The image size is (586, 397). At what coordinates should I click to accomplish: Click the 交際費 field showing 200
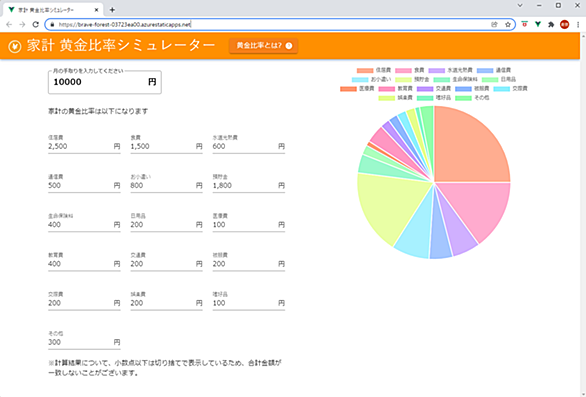[x=84, y=301]
